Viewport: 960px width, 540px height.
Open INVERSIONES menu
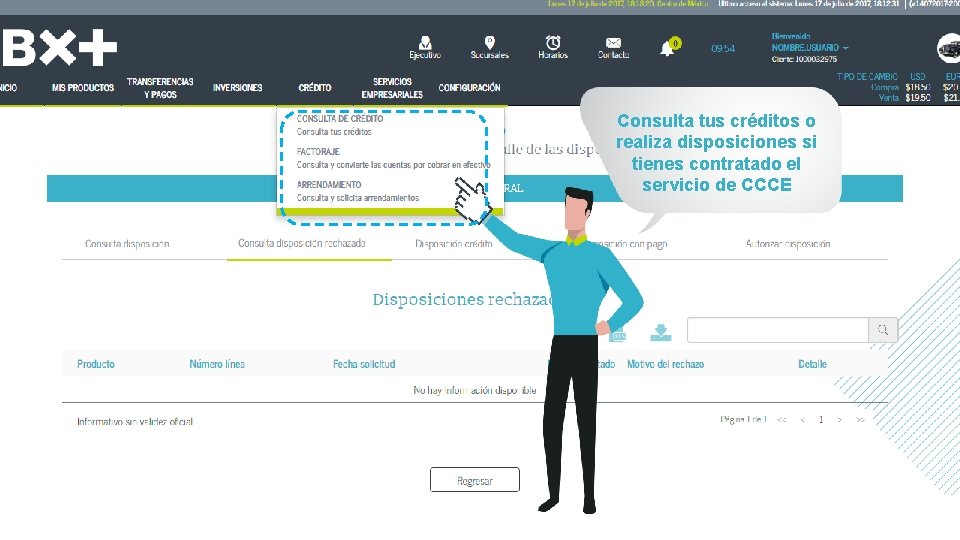(238, 88)
